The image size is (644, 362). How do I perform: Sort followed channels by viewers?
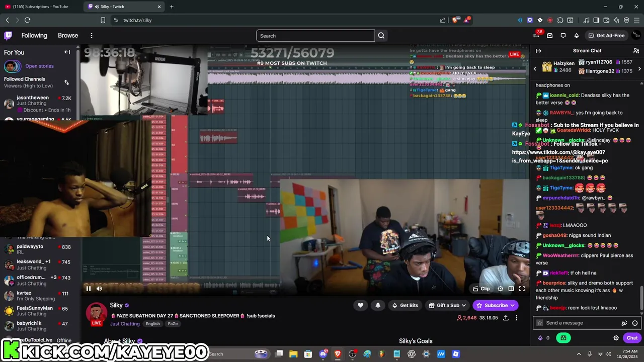66,82
